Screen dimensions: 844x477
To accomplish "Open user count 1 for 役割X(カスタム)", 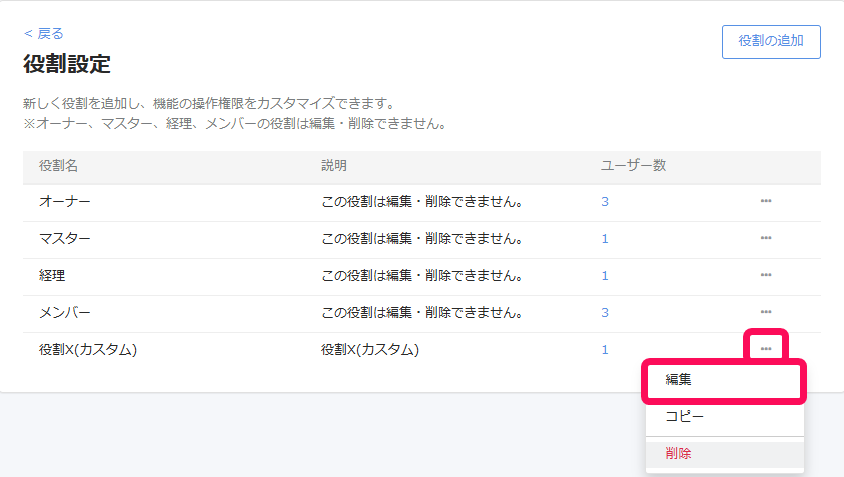I will pos(605,349).
